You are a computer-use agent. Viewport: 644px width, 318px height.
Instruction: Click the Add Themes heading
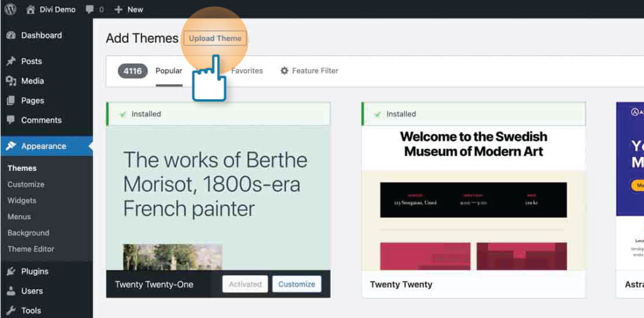coord(142,38)
